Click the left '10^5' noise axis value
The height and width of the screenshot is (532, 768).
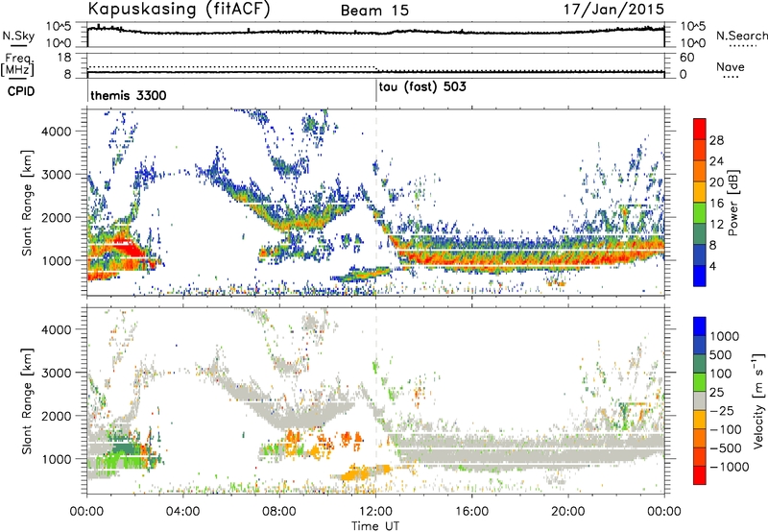59,27
